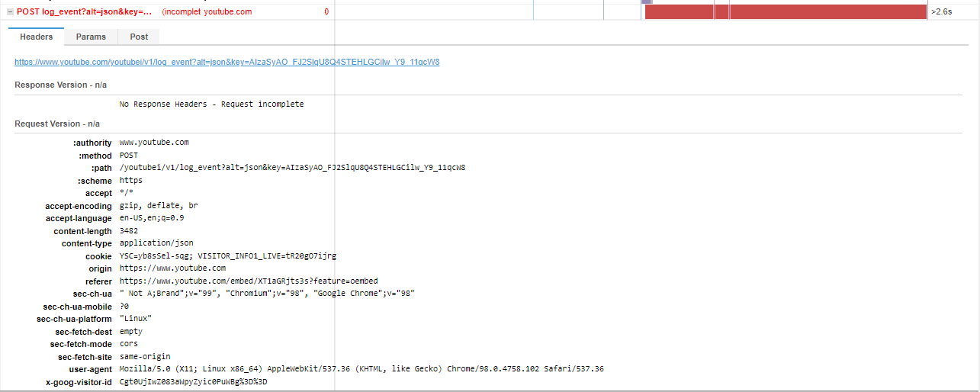Click the content-length value 3482
The image size is (980, 392).
(x=129, y=231)
